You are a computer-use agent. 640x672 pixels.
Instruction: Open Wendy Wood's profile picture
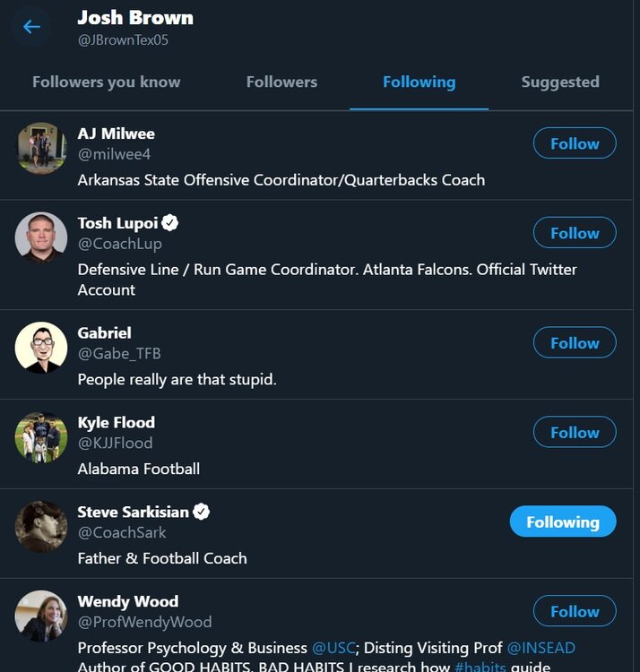[41, 616]
